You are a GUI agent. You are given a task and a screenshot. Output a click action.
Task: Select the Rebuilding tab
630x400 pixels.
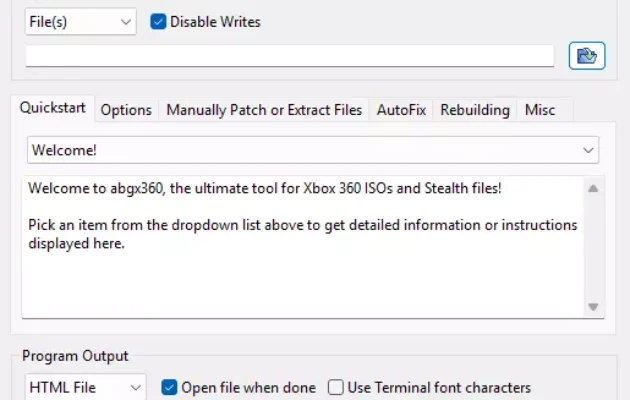pos(475,110)
